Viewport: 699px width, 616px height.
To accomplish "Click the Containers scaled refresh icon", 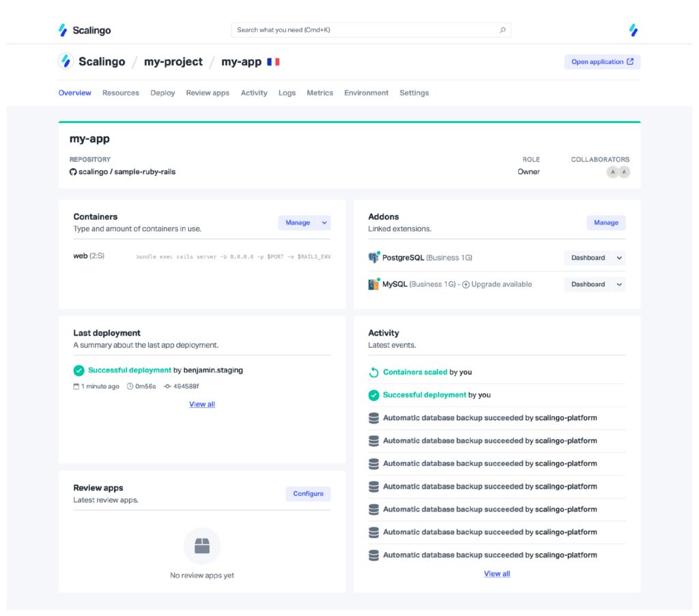I will pos(374,372).
